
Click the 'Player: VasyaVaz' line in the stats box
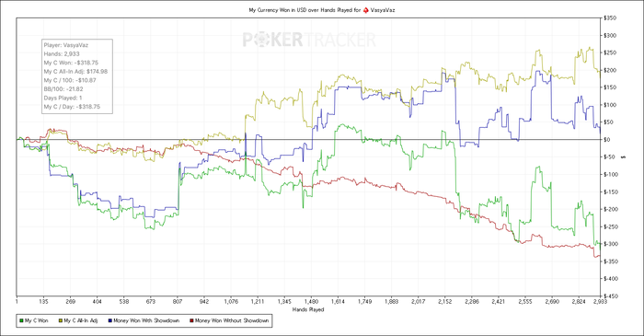66,45
